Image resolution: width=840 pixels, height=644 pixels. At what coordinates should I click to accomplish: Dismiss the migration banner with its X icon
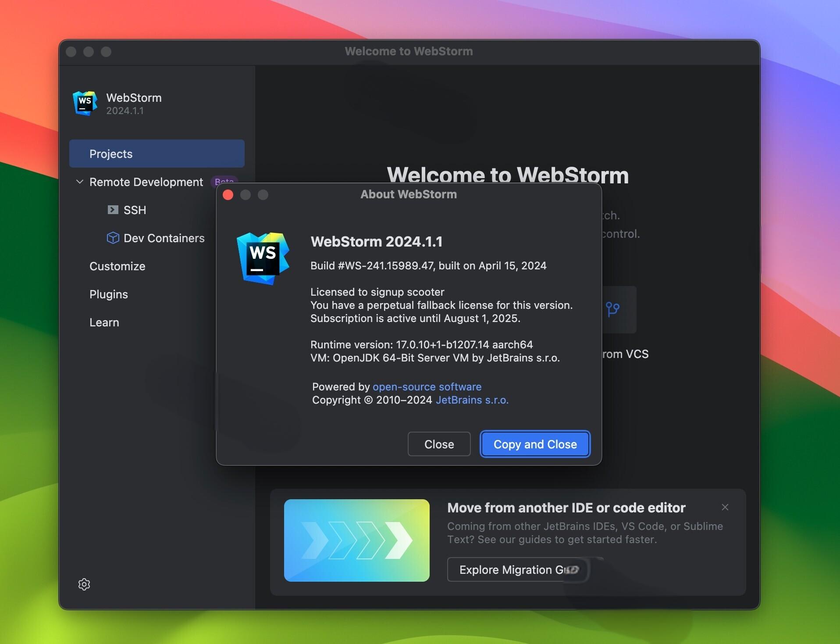point(725,507)
